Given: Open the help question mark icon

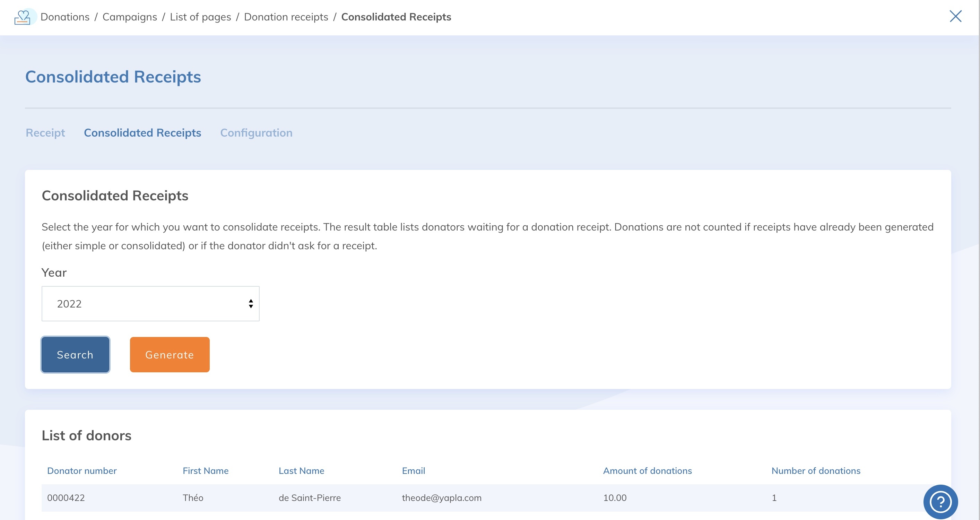Looking at the screenshot, I should 941,502.
